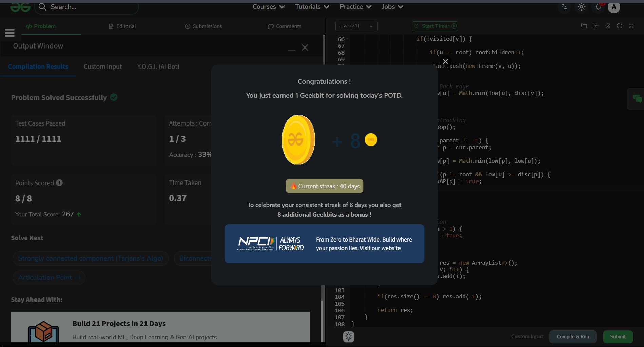Click the lightbulb hint icon
The image size is (644, 347).
tap(348, 336)
